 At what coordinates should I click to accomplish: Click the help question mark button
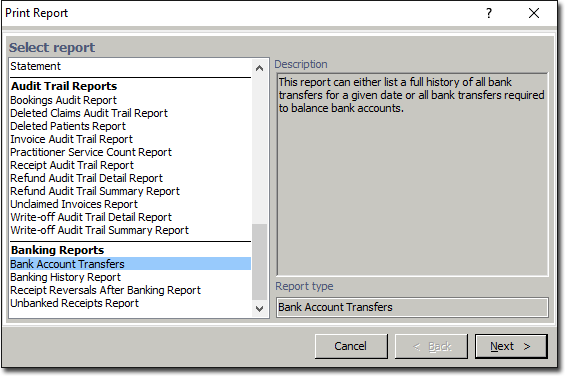pyautogui.click(x=489, y=13)
